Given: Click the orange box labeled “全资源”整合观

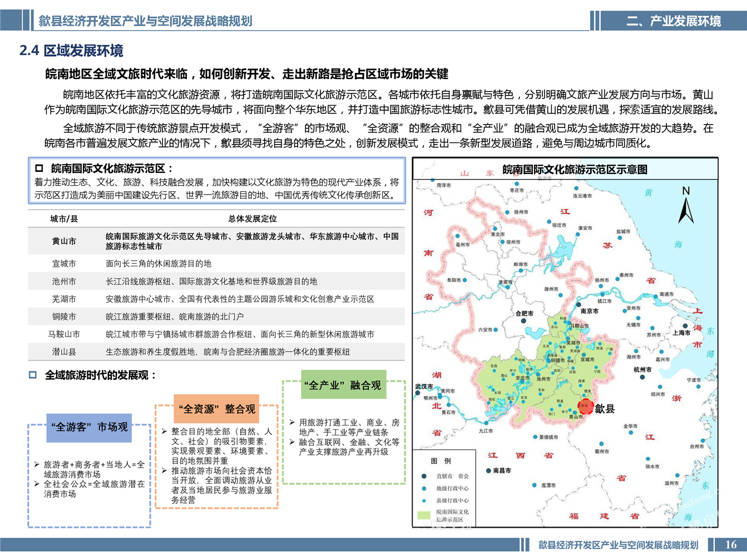Looking at the screenshot, I should coord(217,409).
